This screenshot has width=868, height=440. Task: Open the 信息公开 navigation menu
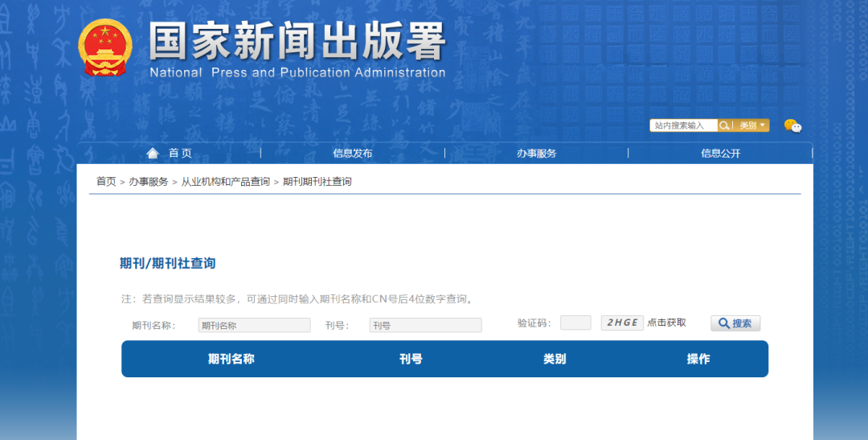tap(720, 154)
